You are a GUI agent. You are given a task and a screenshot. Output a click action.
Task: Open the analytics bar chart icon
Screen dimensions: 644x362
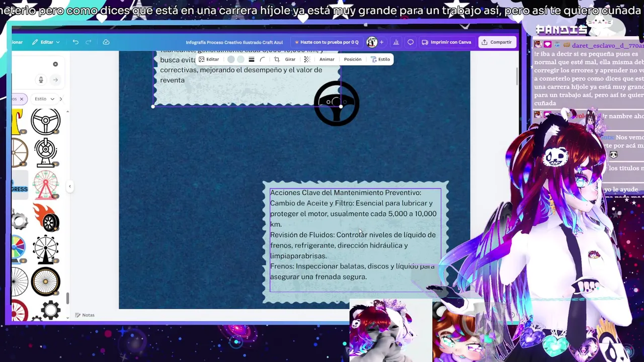(396, 42)
